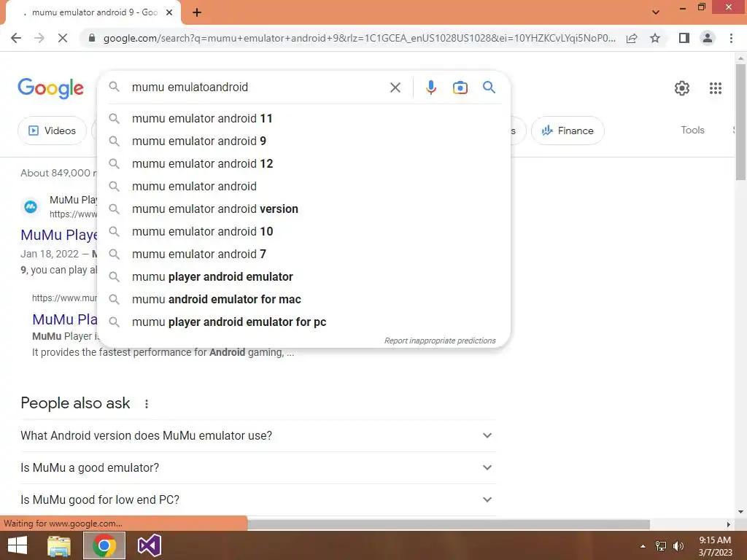Viewport: 747px width, 560px height.
Task: Select suggestion 'mumu emulator android 10'
Action: coord(303,231)
